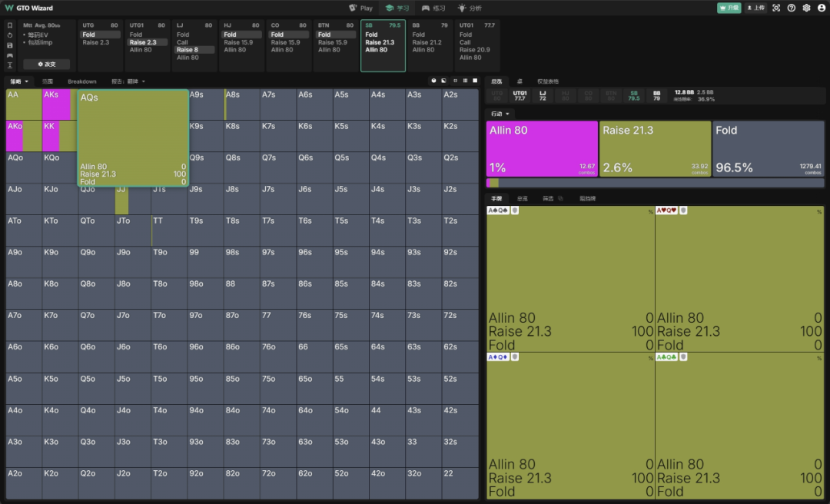Click the KK hand cell in matrix
This screenshot has width=830, height=504.
60,136
